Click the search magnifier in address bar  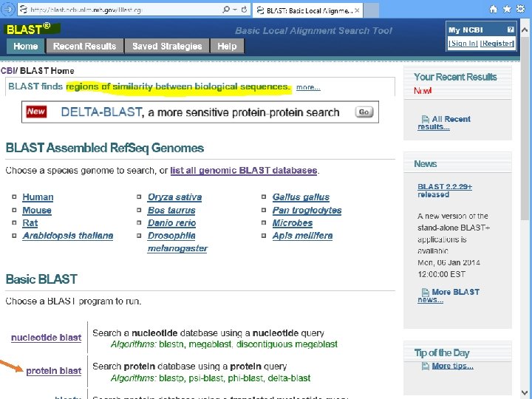click(x=226, y=10)
